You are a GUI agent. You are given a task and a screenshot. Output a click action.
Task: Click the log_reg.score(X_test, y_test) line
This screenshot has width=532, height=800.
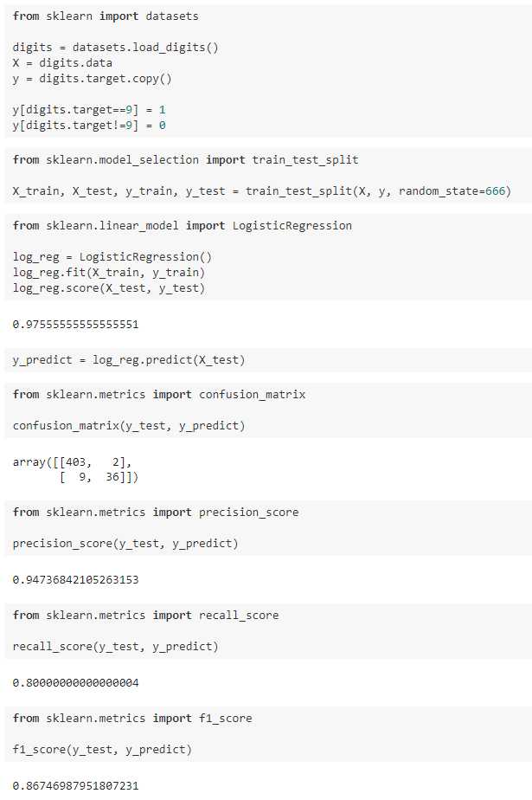click(x=109, y=287)
